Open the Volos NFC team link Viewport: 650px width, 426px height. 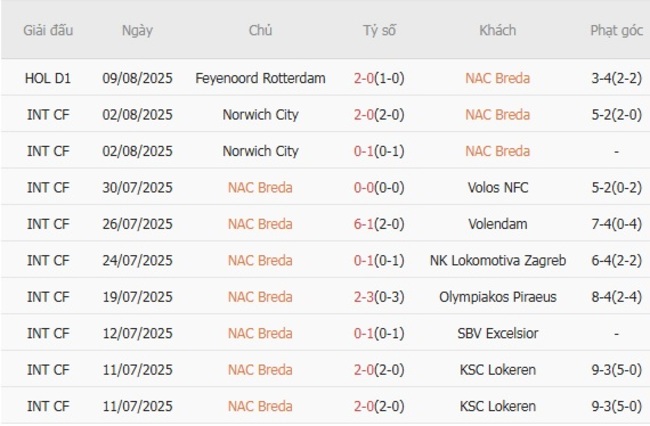(497, 188)
